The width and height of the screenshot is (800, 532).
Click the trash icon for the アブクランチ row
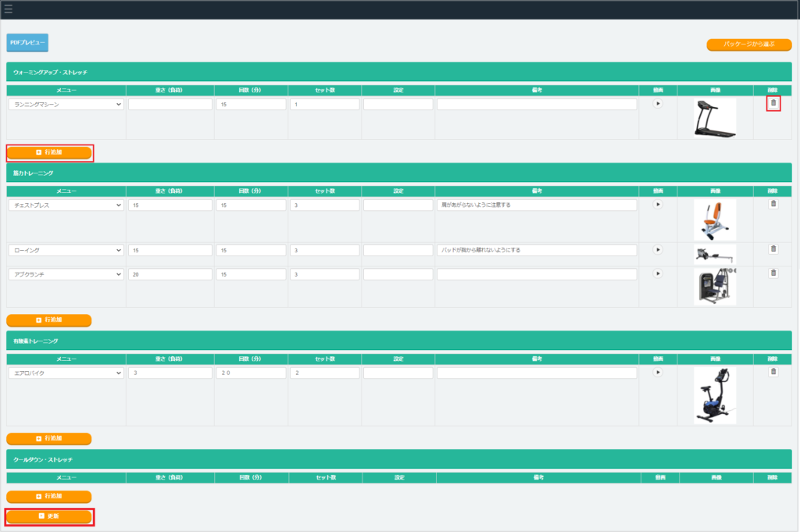[x=773, y=273]
